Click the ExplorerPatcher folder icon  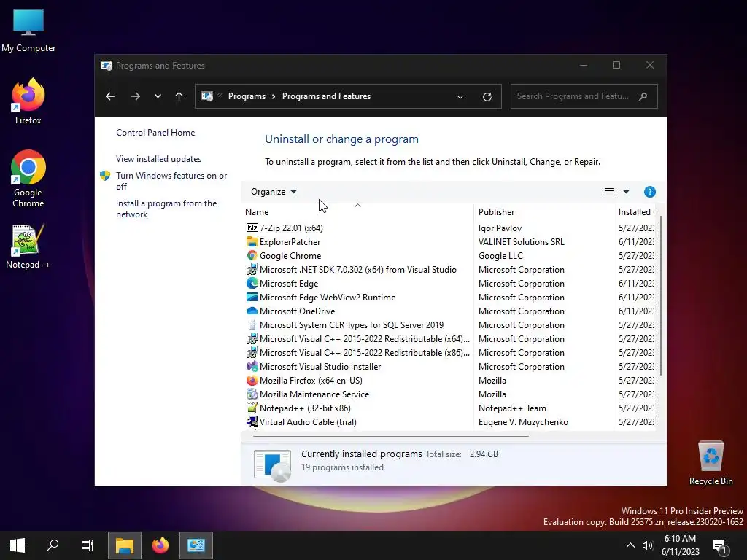[x=252, y=241]
